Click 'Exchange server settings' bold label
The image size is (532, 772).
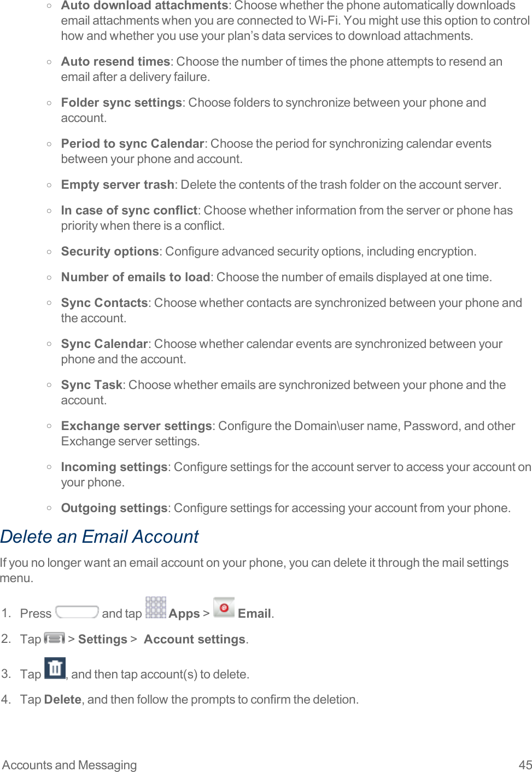pyautogui.click(x=136, y=426)
